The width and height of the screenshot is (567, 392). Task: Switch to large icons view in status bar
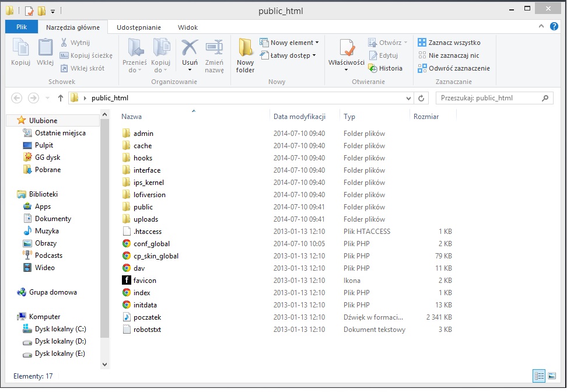tap(551, 376)
